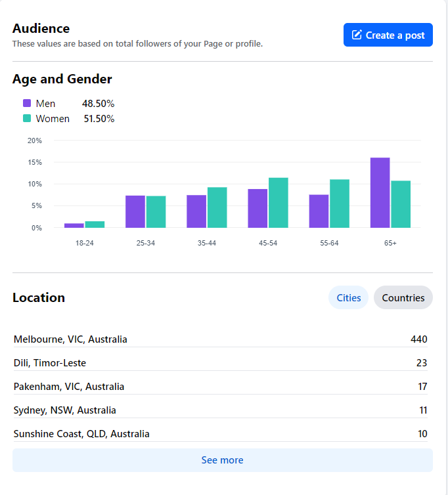Image resolution: width=448 pixels, height=495 pixels.
Task: Click the Women bar for ages 55-64
Action: 340,204
